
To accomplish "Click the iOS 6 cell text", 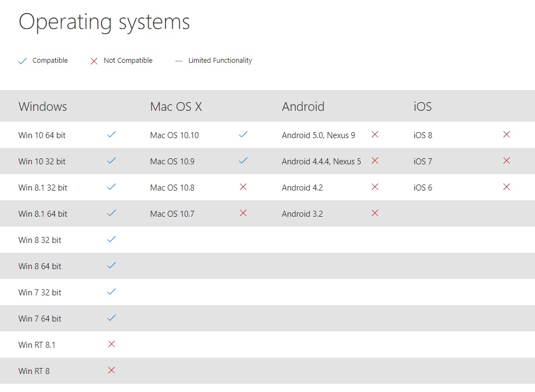I will 423,188.
